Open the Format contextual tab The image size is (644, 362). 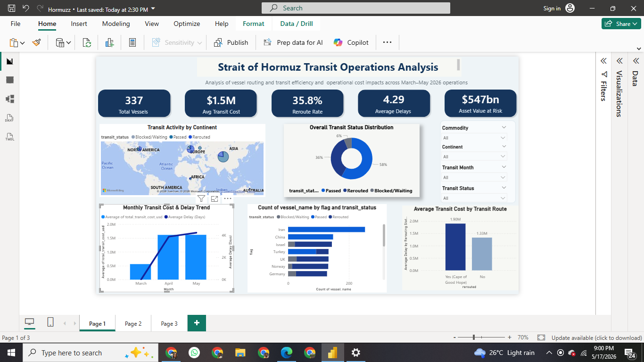pyautogui.click(x=254, y=24)
